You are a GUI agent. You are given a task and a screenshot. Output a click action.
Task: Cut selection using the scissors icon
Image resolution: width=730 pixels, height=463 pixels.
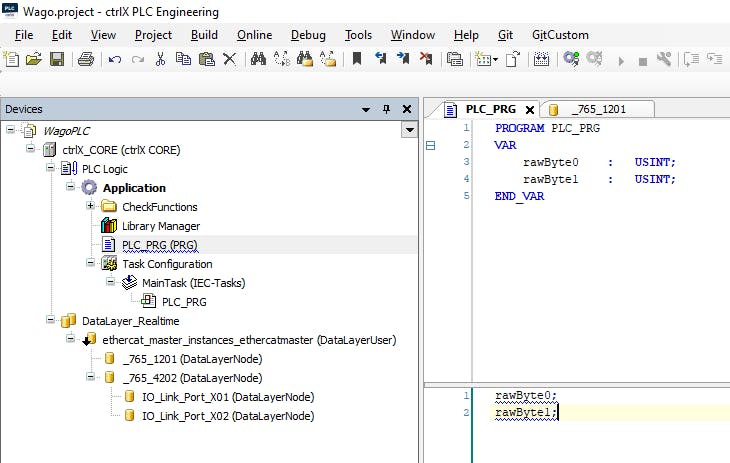tap(161, 59)
